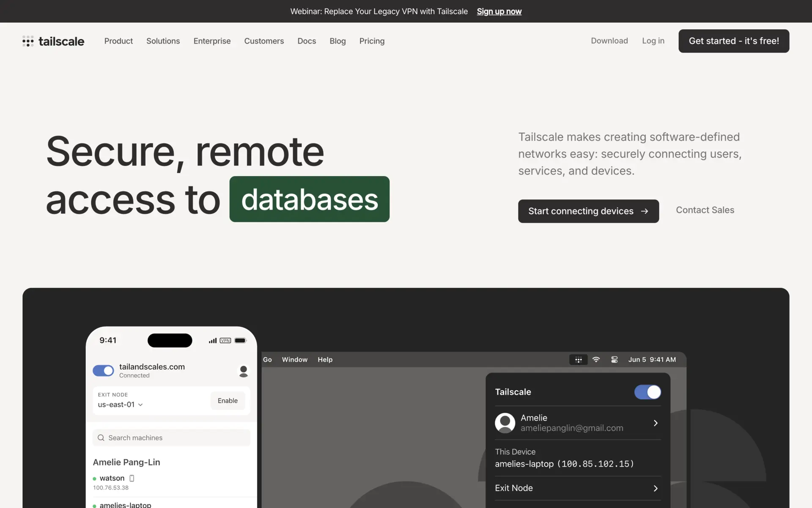Click the Tailscale dots icon in the macOS menu bar

578,360
